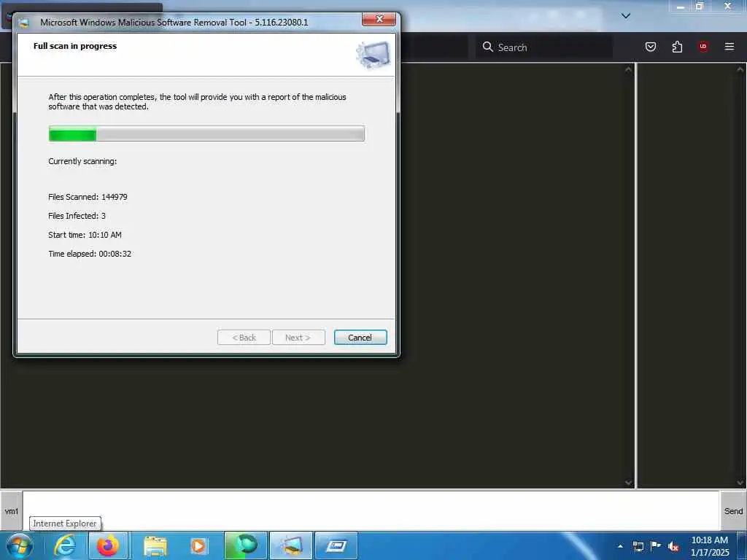This screenshot has width=747, height=560.
Task: Open the Firefox hamburger application menu
Action: pos(729,46)
